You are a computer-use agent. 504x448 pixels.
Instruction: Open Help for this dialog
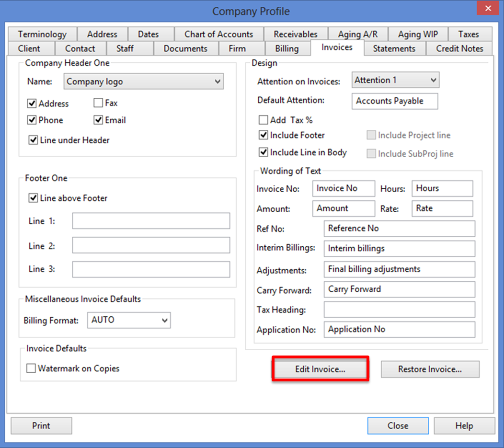tap(464, 425)
